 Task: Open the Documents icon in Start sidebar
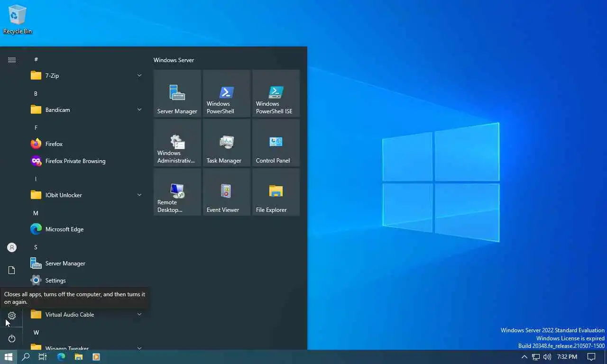[12, 270]
